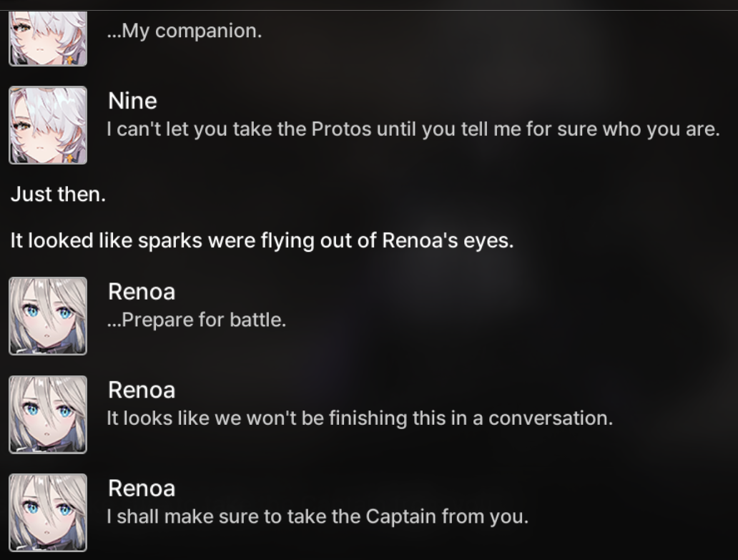
Task: Select the narration starting "It looked like sparks"
Action: click(262, 240)
